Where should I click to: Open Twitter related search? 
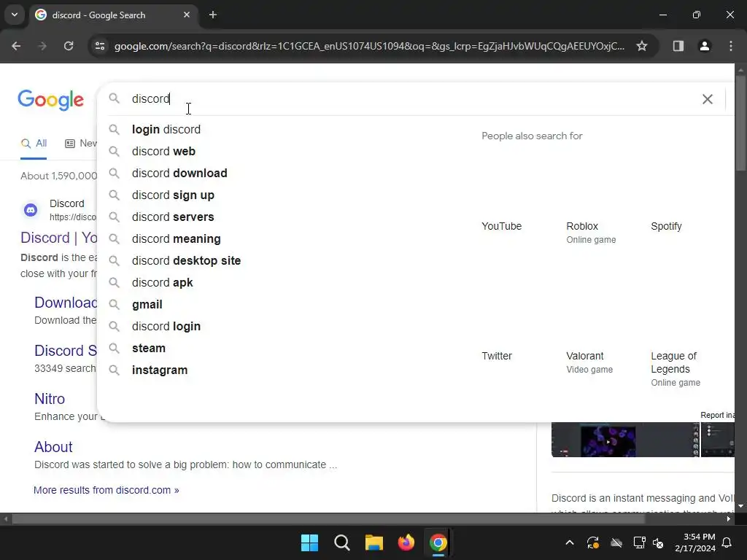click(x=496, y=356)
